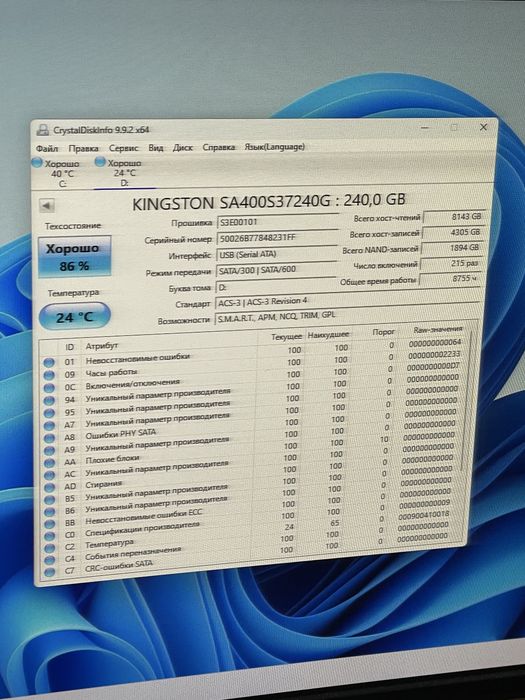Click the Raw-значения column header
This screenshot has width=525, height=700.
tap(438, 329)
